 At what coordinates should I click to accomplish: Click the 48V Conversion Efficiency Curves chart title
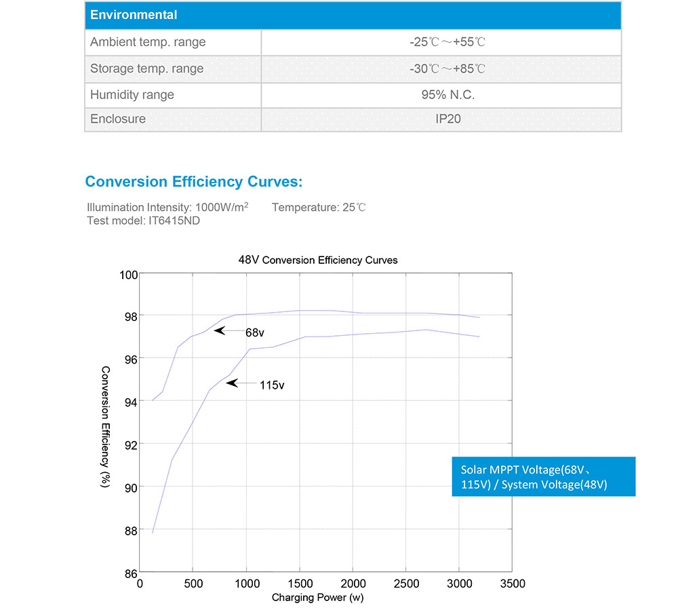pos(318,260)
